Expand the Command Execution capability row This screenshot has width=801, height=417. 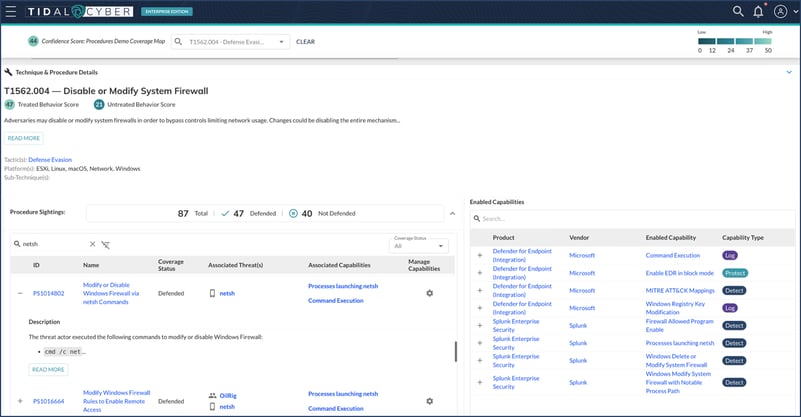[x=480, y=256]
